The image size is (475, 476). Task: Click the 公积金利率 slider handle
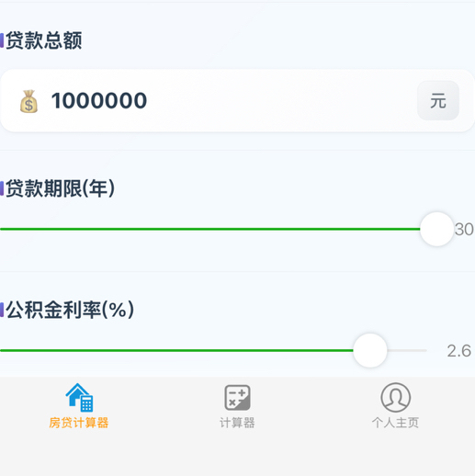(370, 350)
